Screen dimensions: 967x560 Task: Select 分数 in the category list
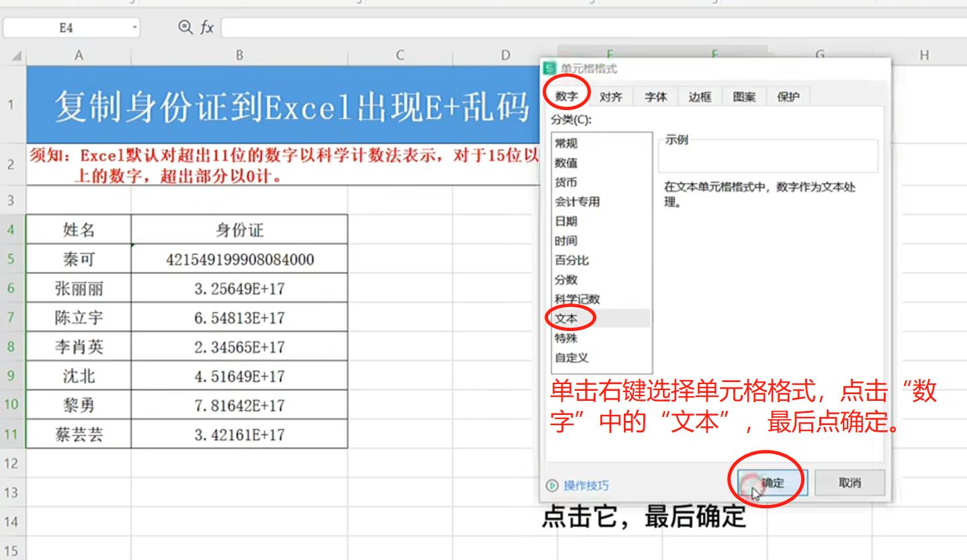pyautogui.click(x=601, y=279)
